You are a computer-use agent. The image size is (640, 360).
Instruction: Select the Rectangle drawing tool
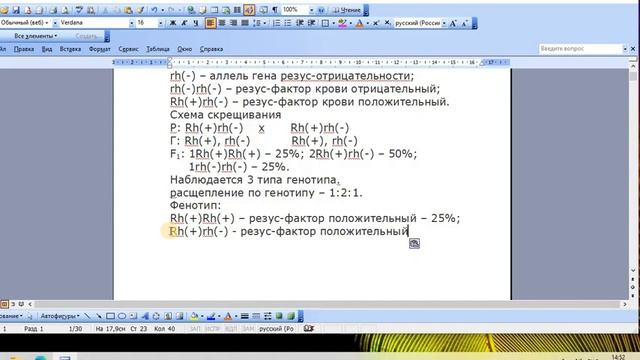tap(110, 316)
